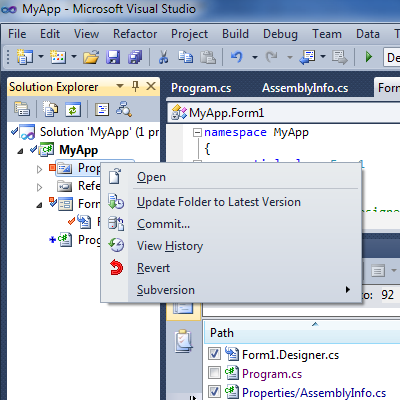Collapse the Form1 tree node

39,205
